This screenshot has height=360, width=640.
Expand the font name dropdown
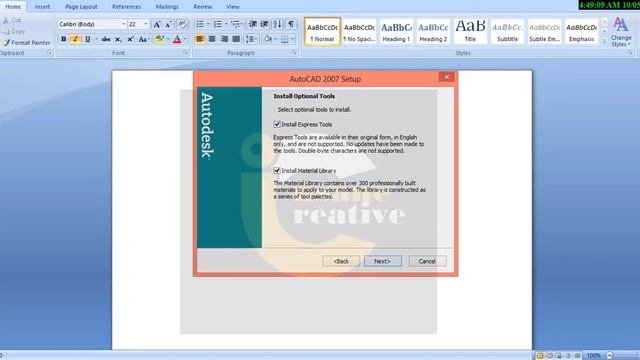[124, 24]
